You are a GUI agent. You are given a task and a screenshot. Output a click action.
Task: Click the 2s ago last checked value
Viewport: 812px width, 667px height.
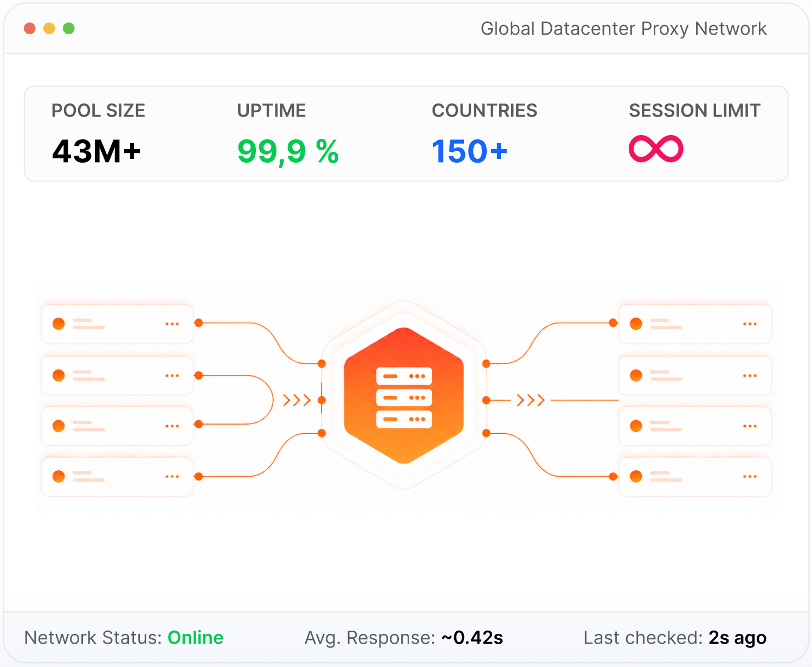click(x=738, y=638)
